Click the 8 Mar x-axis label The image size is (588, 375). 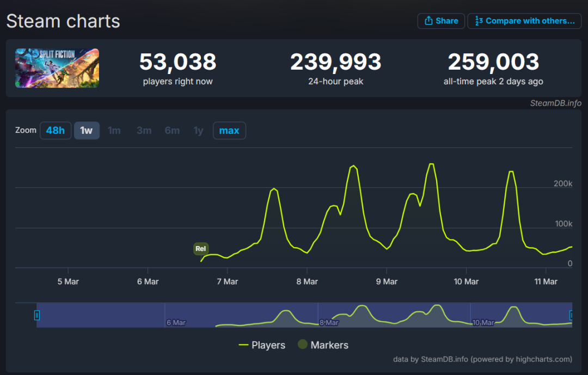(x=307, y=281)
